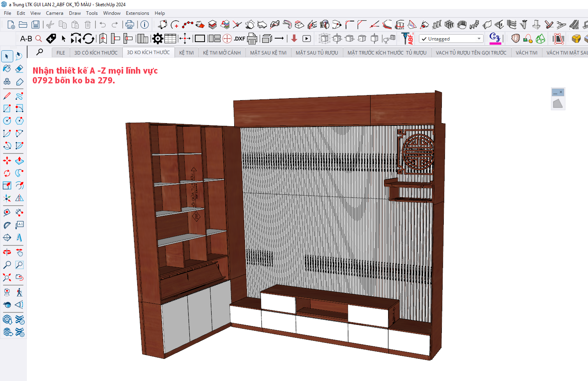This screenshot has width=588, height=381.
Task: Click the Save file icon
Action: point(35,25)
